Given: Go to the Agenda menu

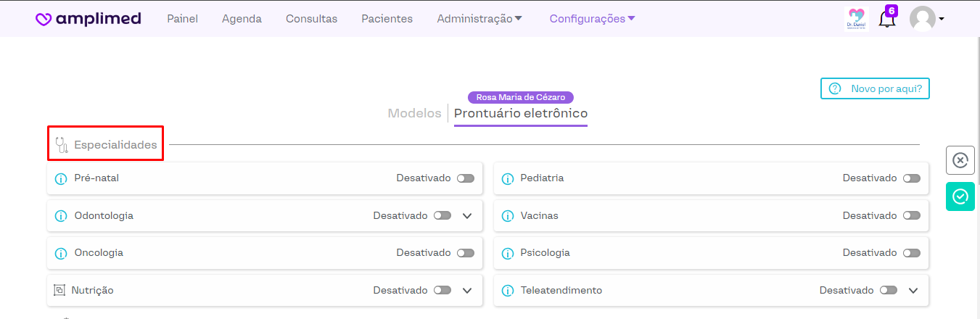Looking at the screenshot, I should click(x=242, y=19).
